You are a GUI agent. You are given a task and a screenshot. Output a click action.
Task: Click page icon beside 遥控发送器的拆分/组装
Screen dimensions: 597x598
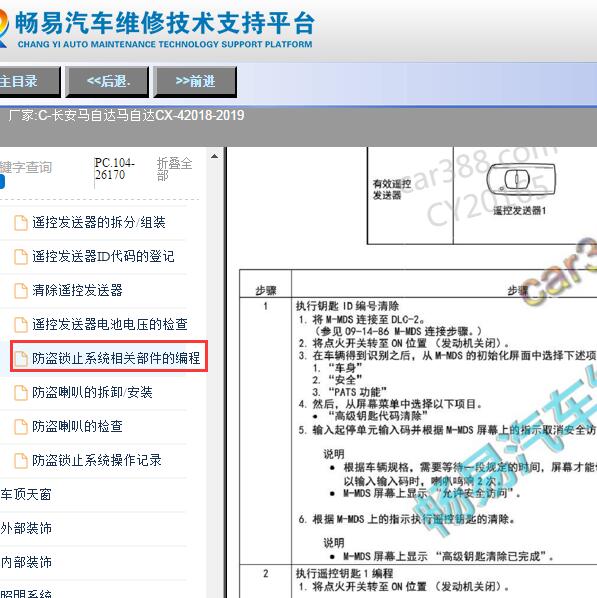pyautogui.click(x=21, y=223)
